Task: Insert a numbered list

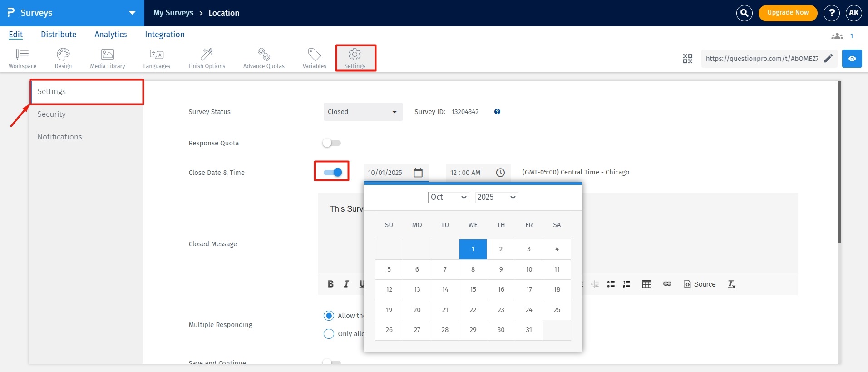Action: click(x=626, y=284)
